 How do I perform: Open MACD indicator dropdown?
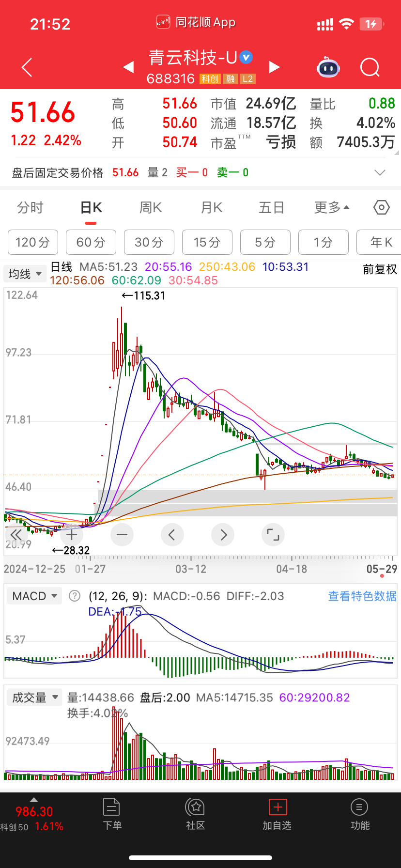coord(34,596)
